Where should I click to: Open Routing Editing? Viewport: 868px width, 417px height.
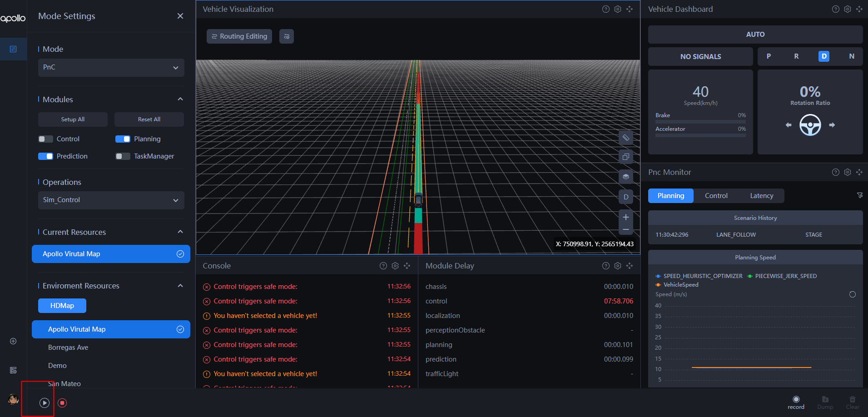239,36
